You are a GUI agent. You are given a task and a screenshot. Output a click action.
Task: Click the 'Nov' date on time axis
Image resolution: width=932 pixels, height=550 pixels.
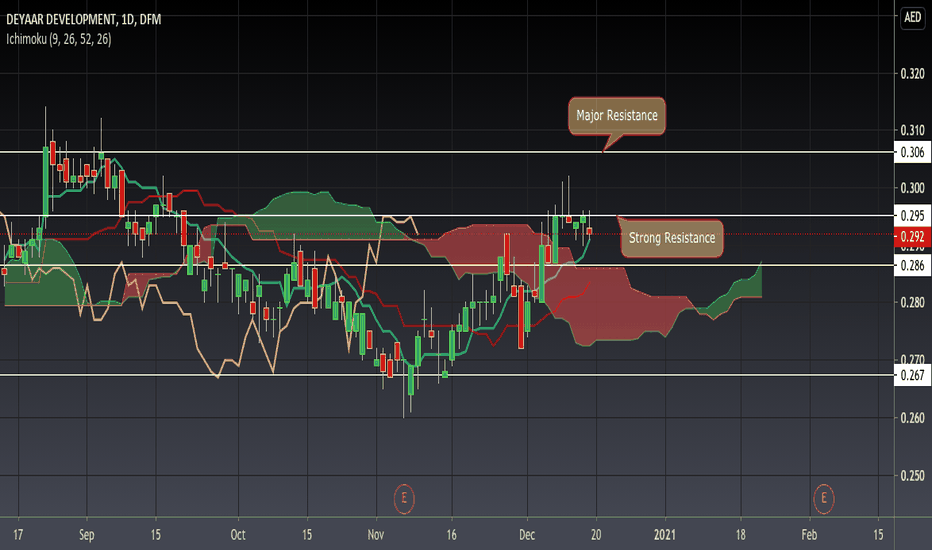(x=376, y=535)
